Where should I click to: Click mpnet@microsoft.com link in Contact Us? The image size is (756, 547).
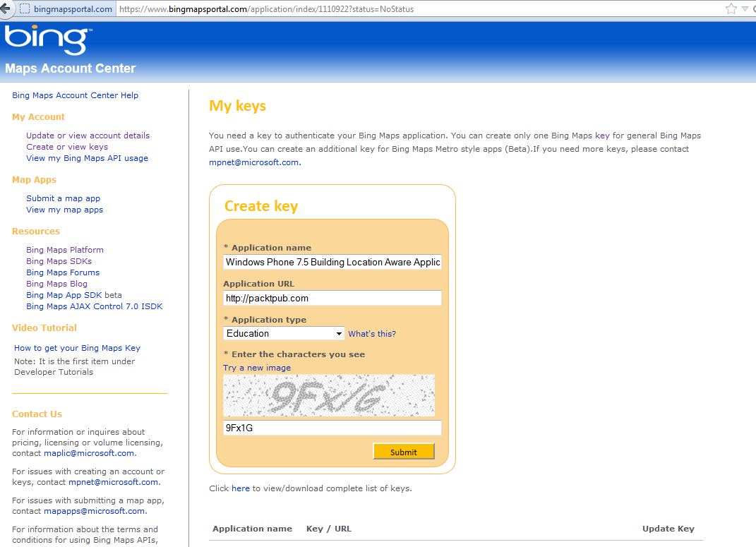click(x=114, y=482)
